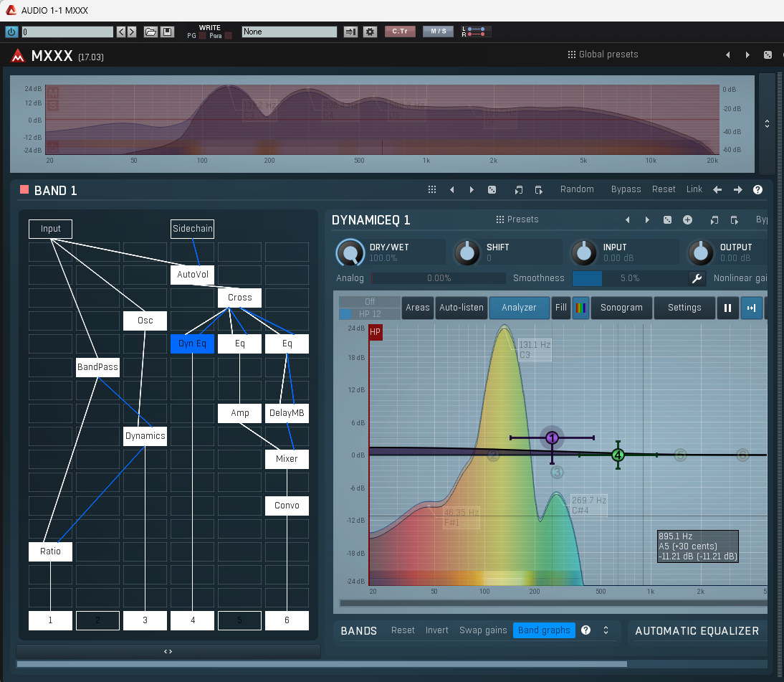Image resolution: width=784 pixels, height=682 pixels.
Task: Click the Band 1 Reset button
Action: (x=664, y=189)
